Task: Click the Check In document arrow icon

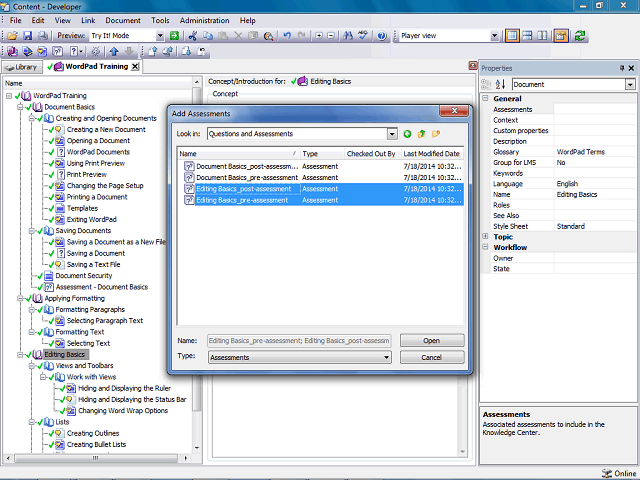Action: (153, 51)
